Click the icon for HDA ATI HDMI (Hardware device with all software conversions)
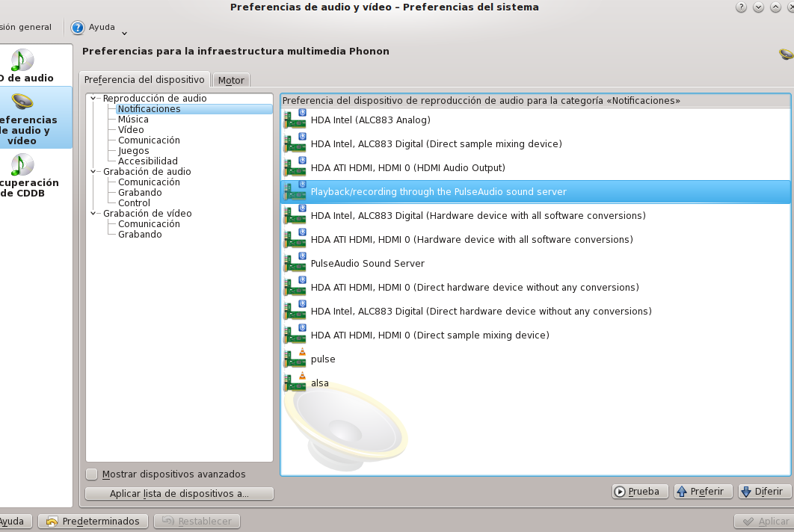Viewport: 794px width, 532px height. (295, 239)
